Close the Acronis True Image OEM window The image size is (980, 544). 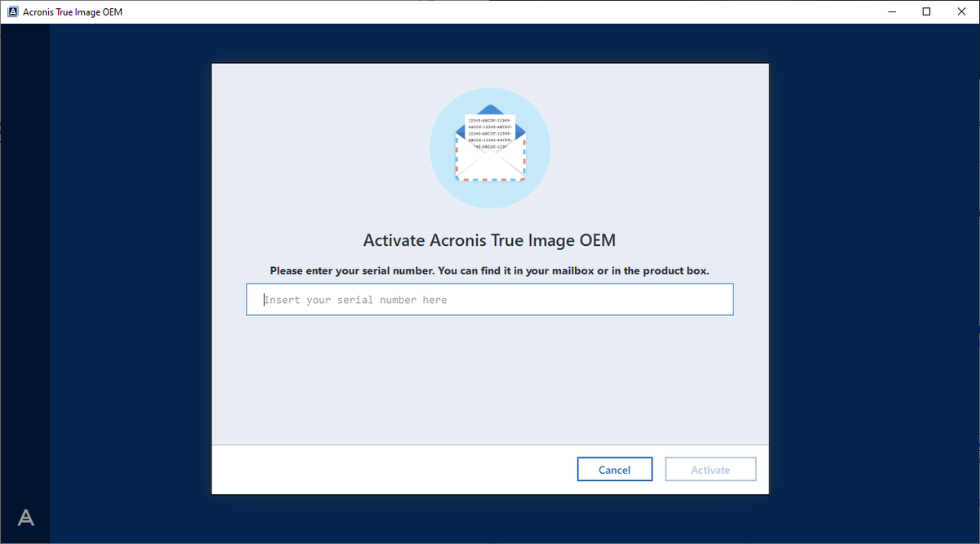[963, 11]
